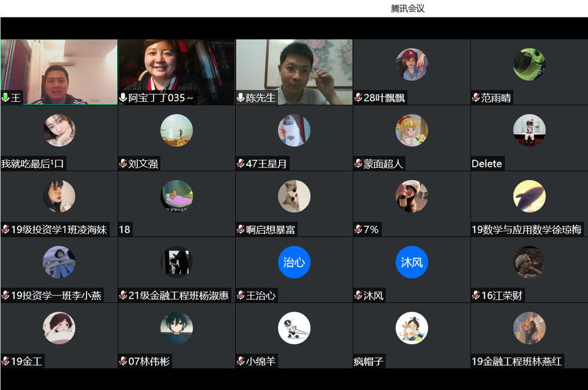Click 07林伟彬's anime boy avatar

[176, 328]
